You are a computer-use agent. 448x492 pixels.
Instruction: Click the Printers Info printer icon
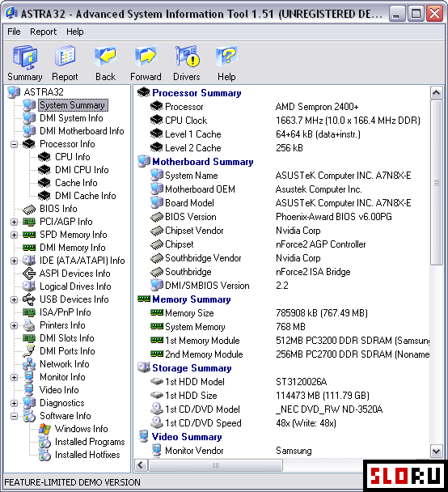point(29,325)
